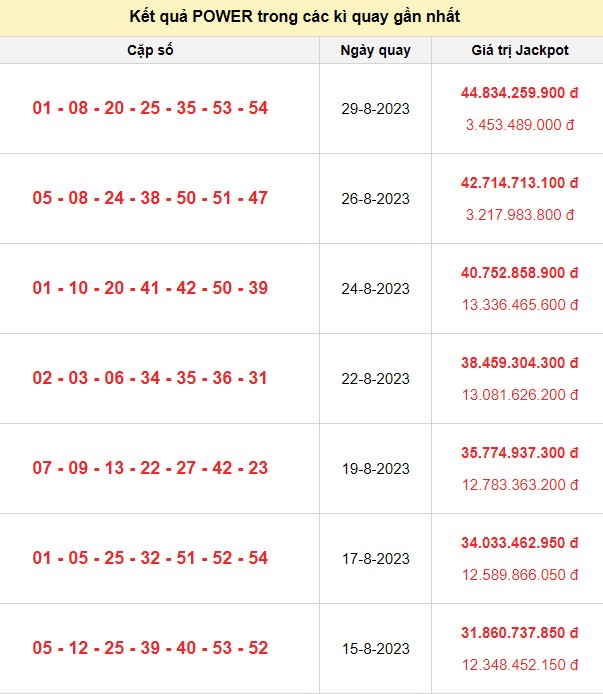Click the draw date 22-8-2023
Screen dimensions: 603x694
(375, 378)
